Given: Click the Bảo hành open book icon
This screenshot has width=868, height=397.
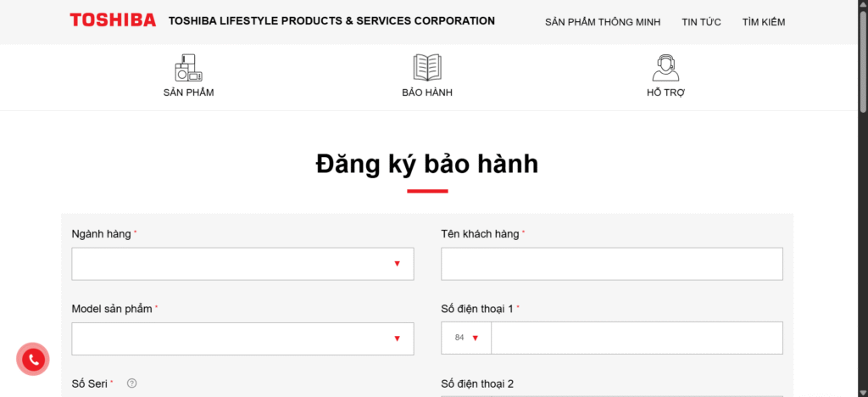Looking at the screenshot, I should point(427,67).
